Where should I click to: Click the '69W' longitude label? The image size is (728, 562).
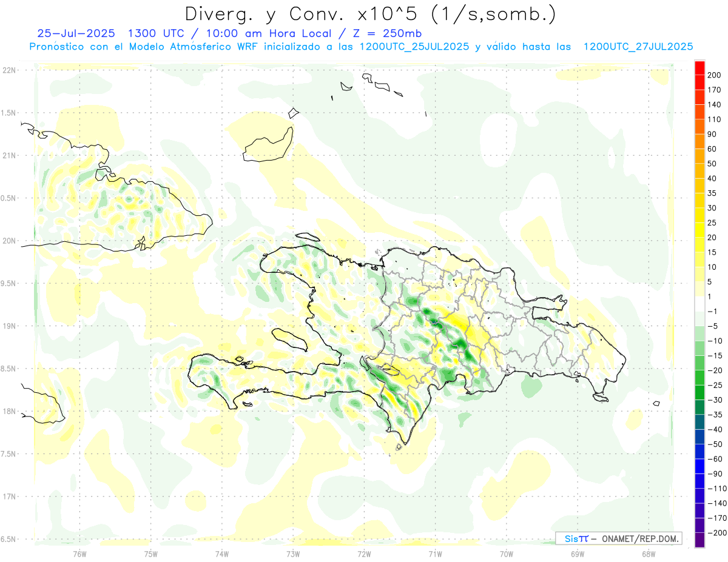coord(578,554)
